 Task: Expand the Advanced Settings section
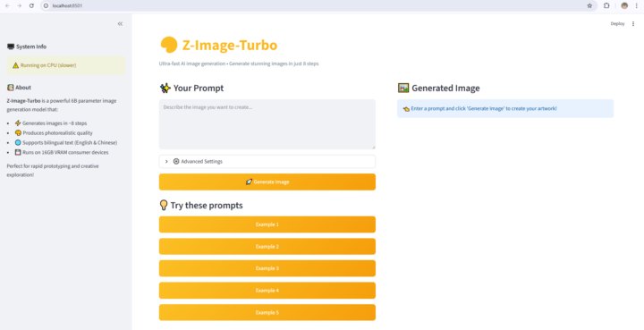coord(267,161)
